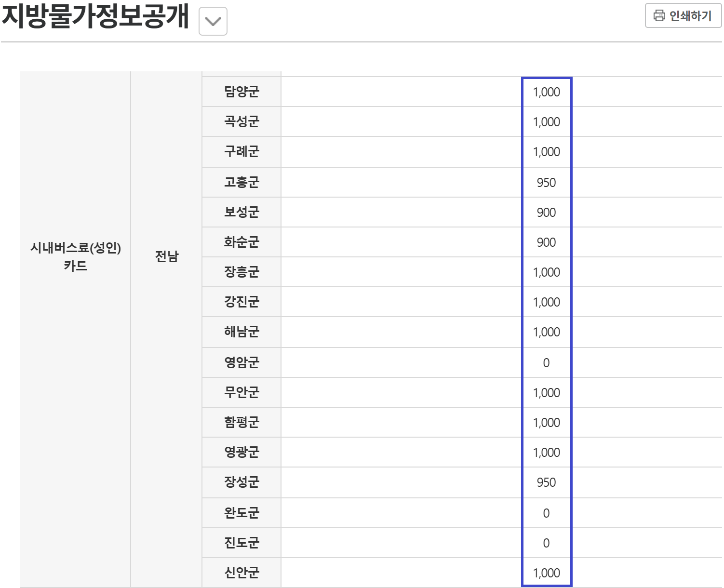Select the 함평군 row label
This screenshot has height=588, width=724.
click(241, 422)
